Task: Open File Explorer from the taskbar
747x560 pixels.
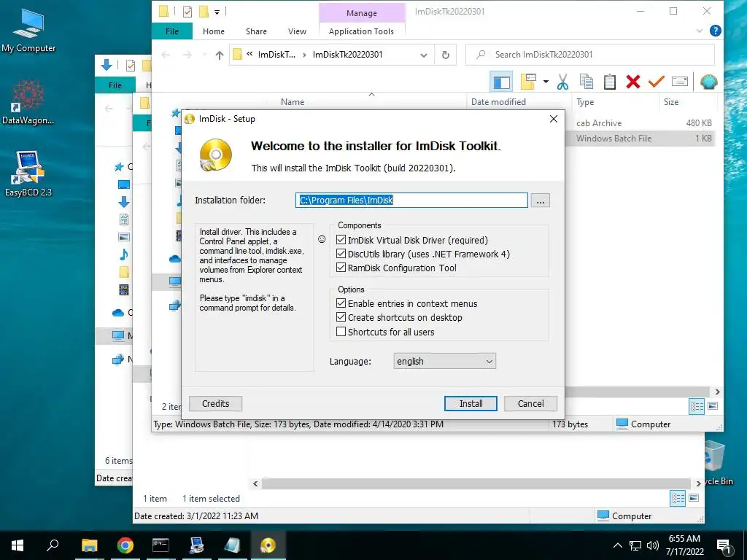Action: pyautogui.click(x=89, y=545)
